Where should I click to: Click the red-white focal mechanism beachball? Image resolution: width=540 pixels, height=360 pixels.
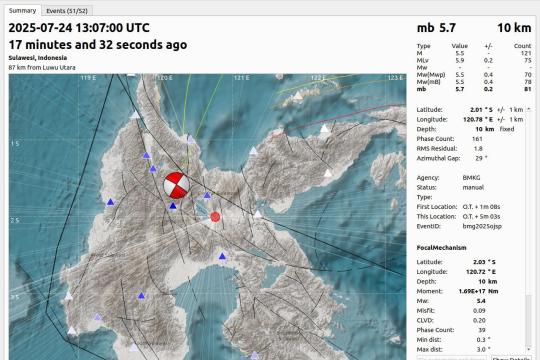click(177, 185)
